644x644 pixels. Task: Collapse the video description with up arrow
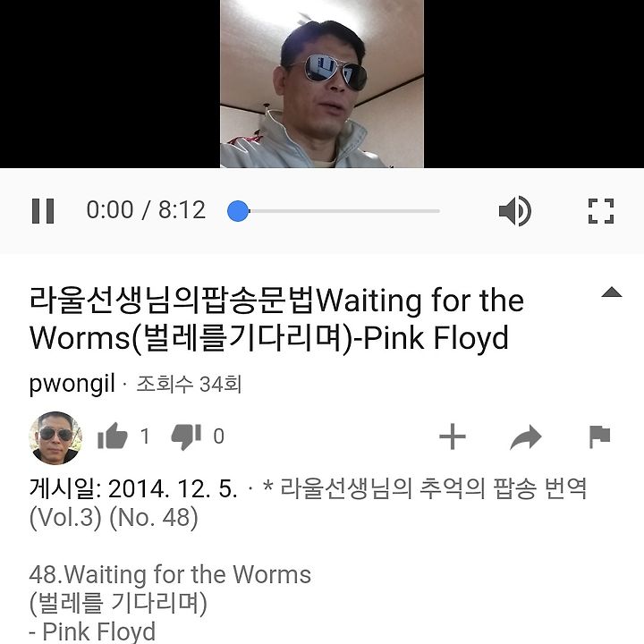(x=612, y=292)
